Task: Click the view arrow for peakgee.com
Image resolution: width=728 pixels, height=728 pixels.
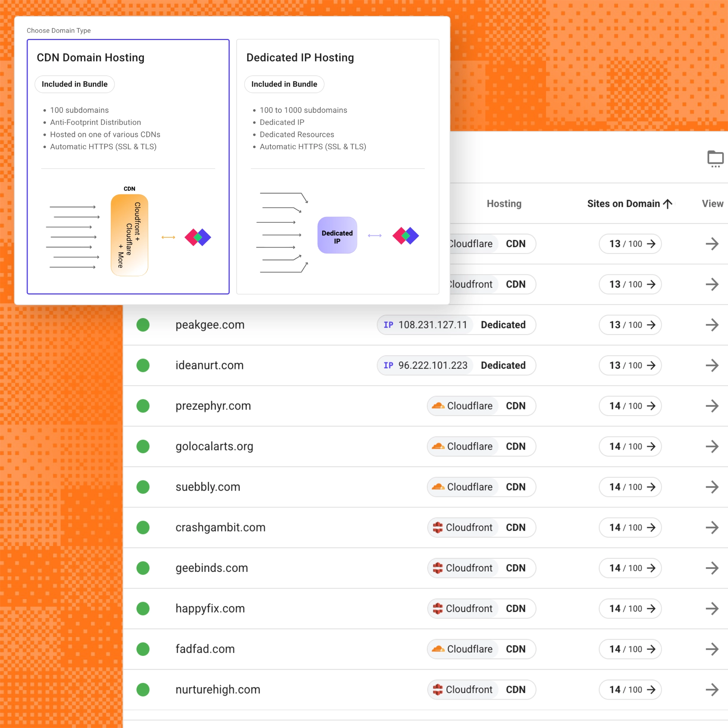Action: [x=712, y=325]
